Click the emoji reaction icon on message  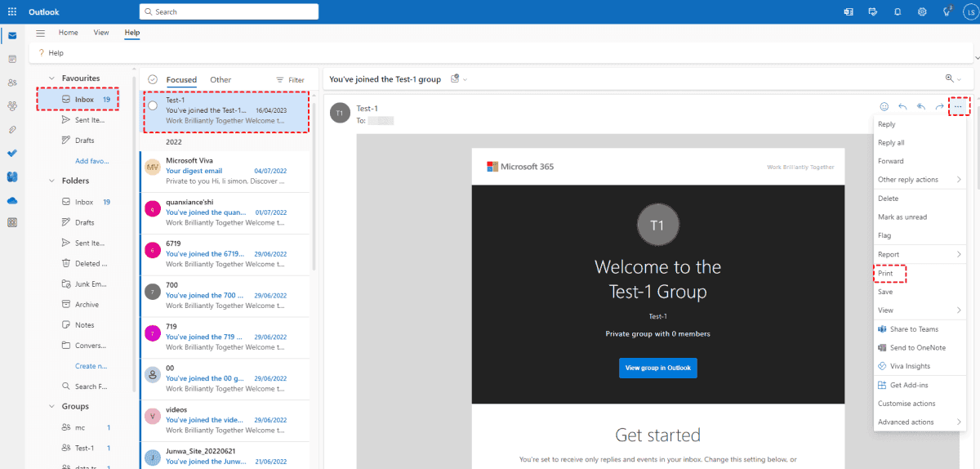(x=884, y=106)
